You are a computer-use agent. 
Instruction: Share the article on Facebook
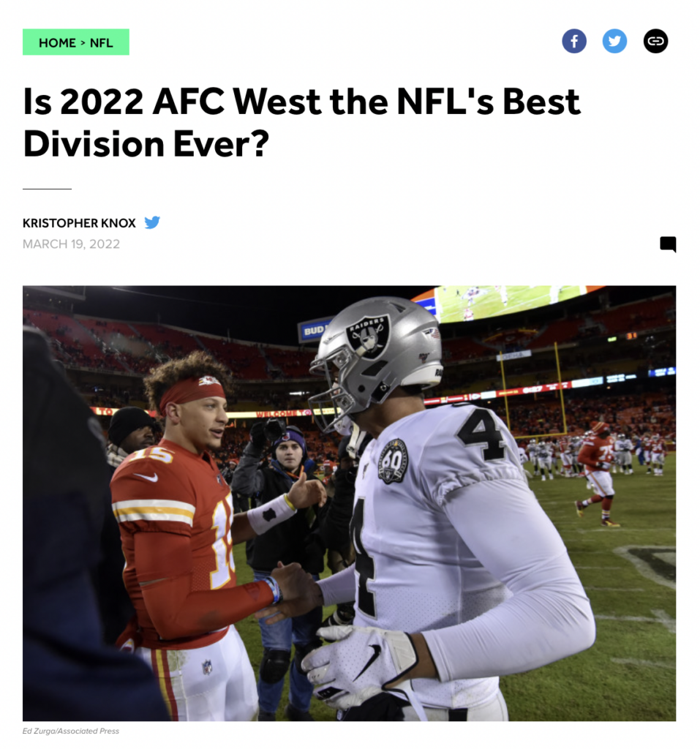click(574, 41)
